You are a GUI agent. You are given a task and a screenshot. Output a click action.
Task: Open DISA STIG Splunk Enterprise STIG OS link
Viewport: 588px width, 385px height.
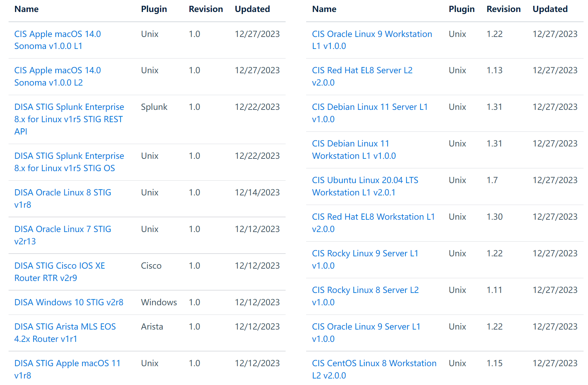pos(69,162)
